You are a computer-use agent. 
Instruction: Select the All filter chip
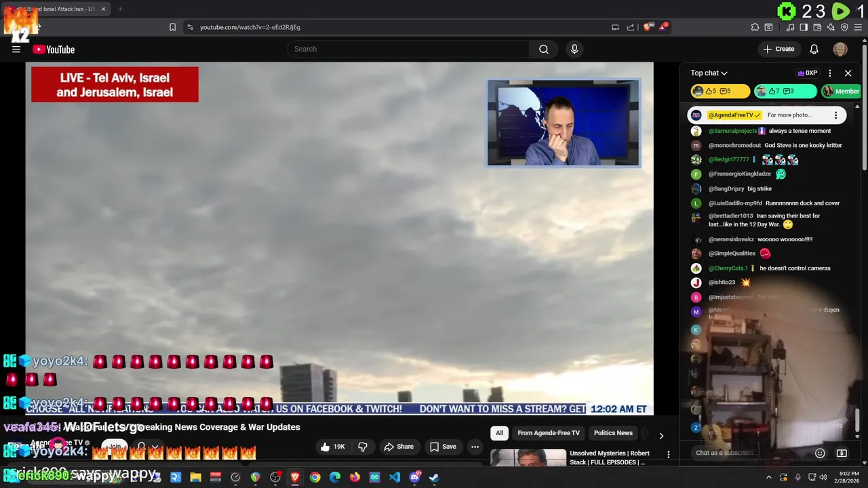[x=500, y=433]
